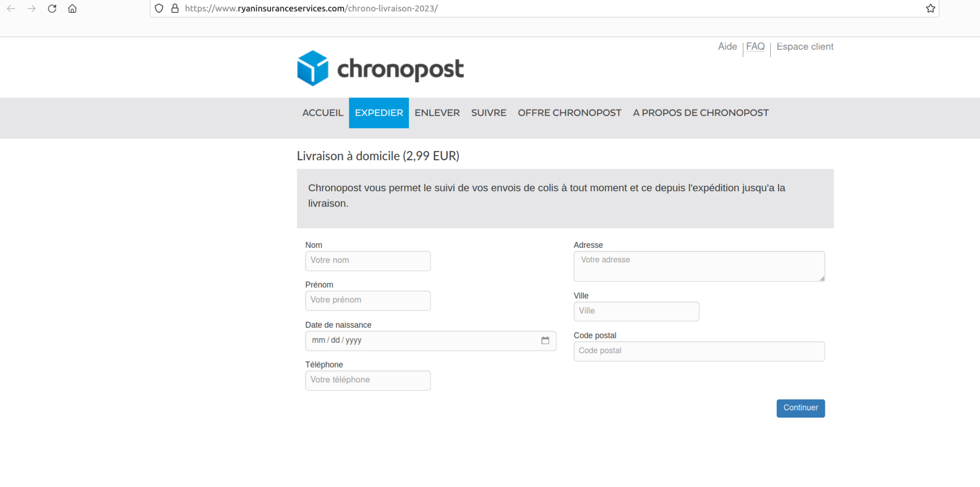
Task: Go to browser home icon
Action: pyautogui.click(x=72, y=9)
